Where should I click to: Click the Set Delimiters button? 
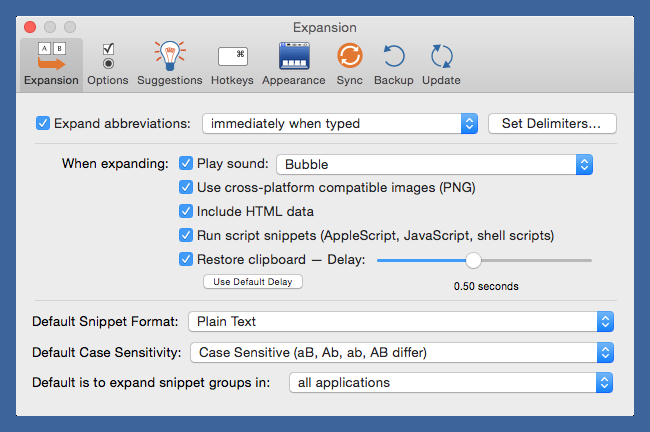tap(552, 124)
